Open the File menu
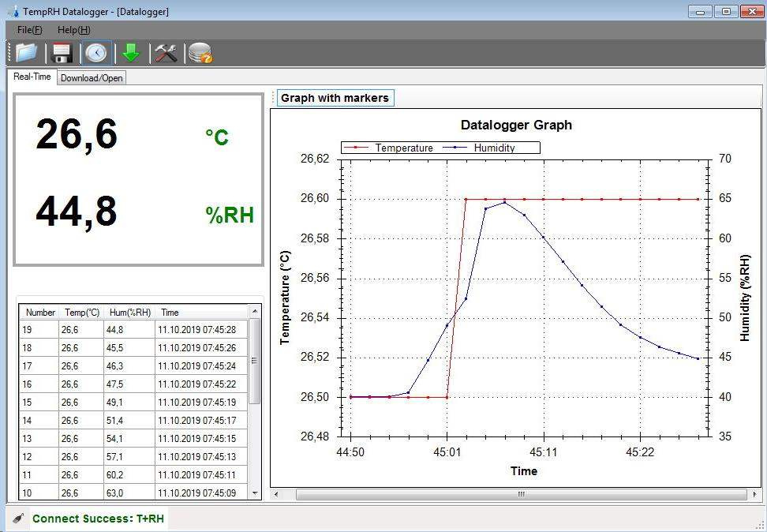 coord(29,30)
